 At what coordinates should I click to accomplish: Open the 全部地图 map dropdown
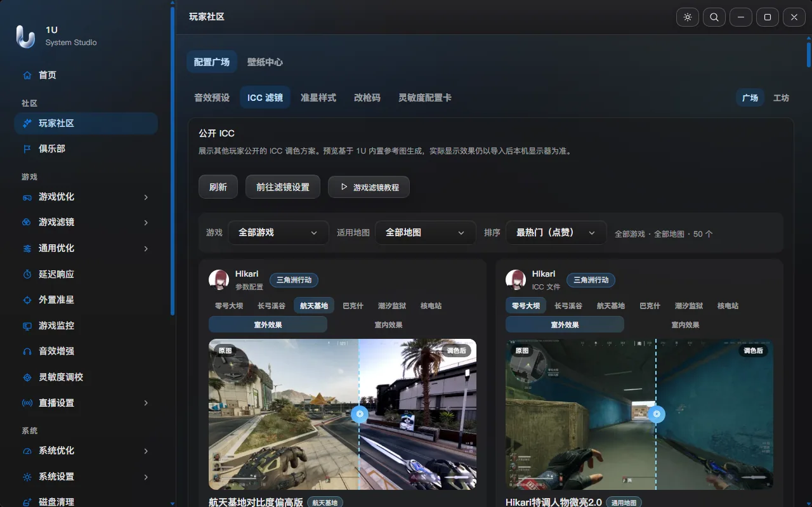426,233
